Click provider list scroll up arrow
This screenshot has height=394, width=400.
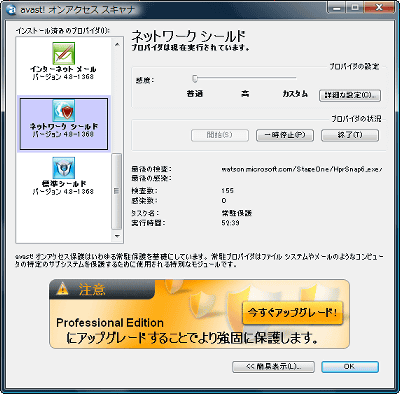(117, 44)
